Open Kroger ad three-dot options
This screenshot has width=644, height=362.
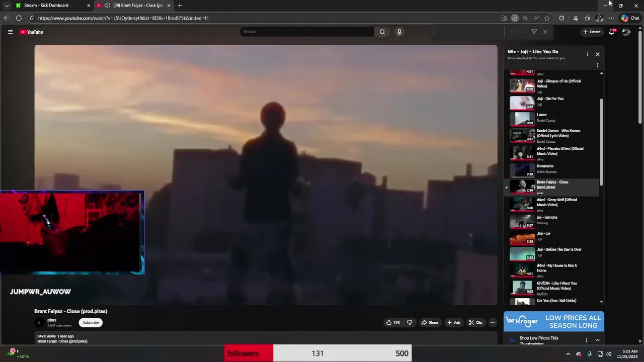[586, 340]
